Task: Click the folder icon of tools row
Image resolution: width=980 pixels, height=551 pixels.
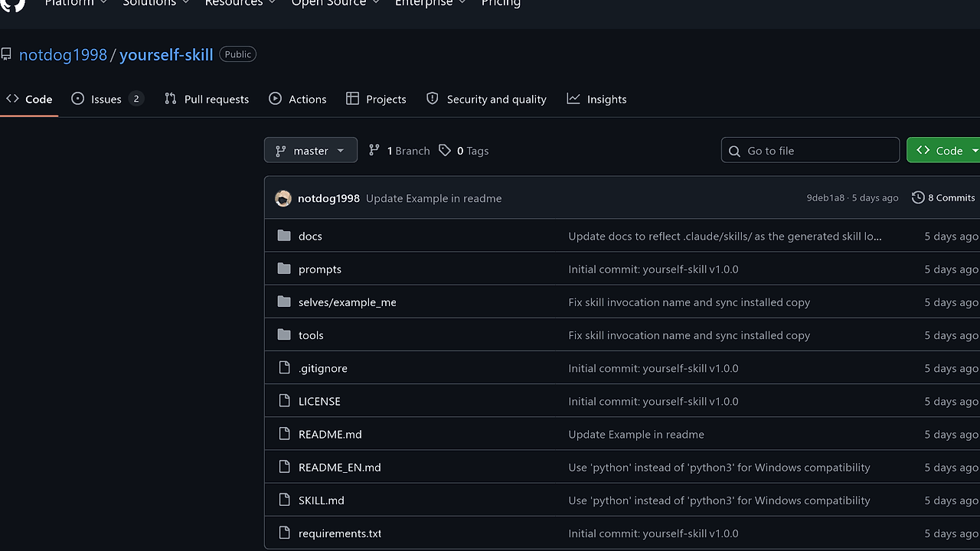Action: coord(284,334)
